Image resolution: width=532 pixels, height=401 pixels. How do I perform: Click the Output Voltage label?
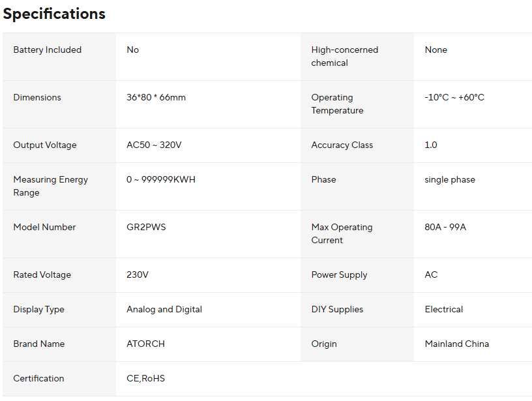(44, 145)
